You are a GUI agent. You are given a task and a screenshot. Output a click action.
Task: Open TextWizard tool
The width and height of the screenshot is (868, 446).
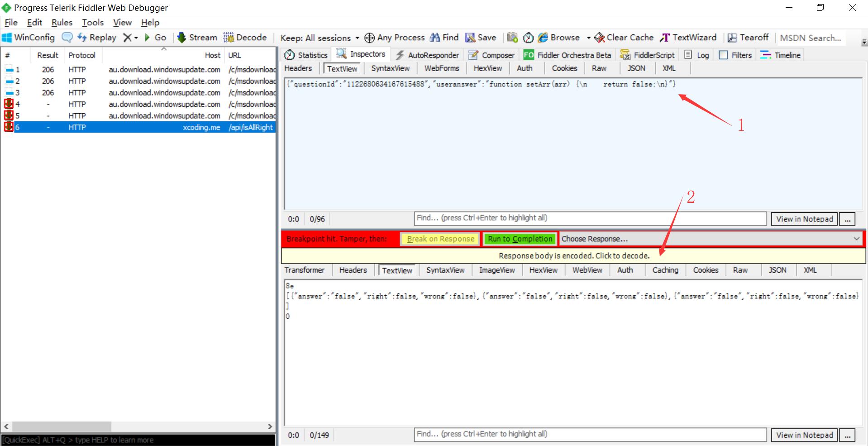[x=688, y=38]
